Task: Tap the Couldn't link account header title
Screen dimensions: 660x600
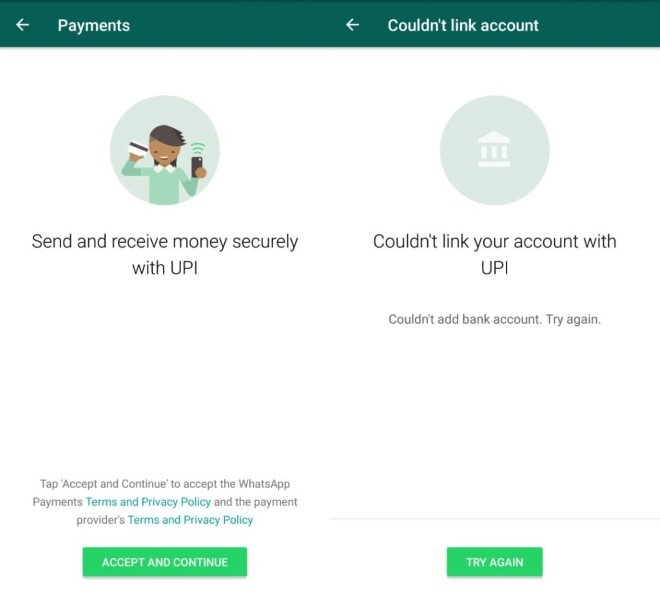Action: [x=463, y=25]
